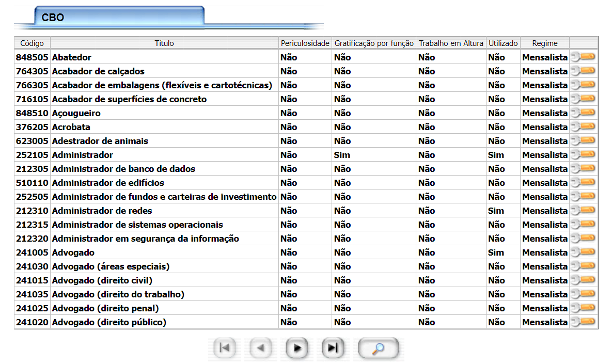Click the edit icon for Abatedor row
This screenshot has height=364, width=612.
584,57
